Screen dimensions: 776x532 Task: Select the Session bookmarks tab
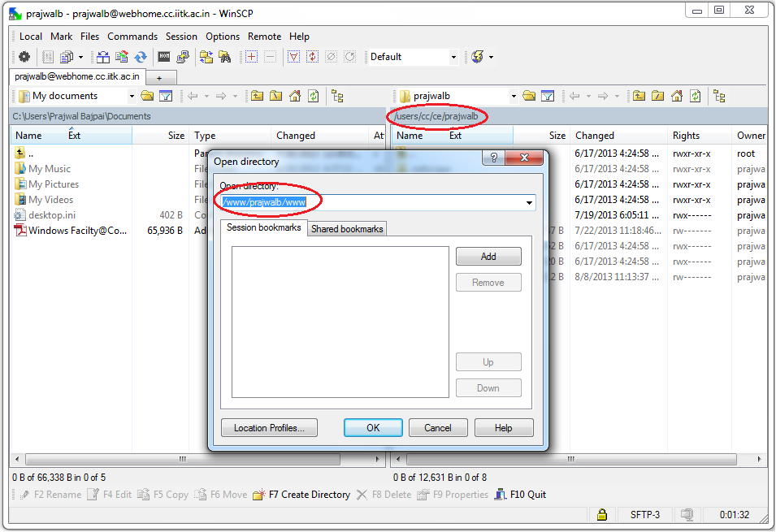(264, 227)
